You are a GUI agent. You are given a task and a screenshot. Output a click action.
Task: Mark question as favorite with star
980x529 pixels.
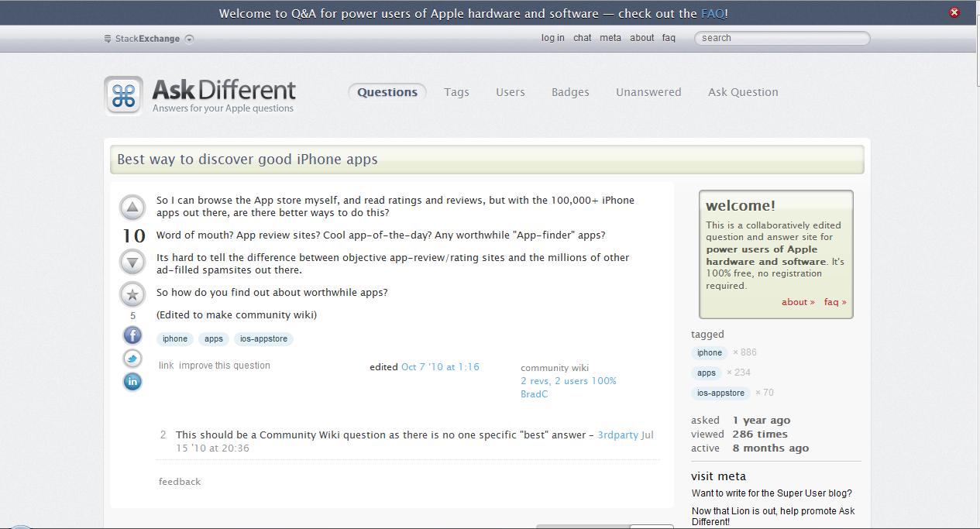(x=132, y=294)
